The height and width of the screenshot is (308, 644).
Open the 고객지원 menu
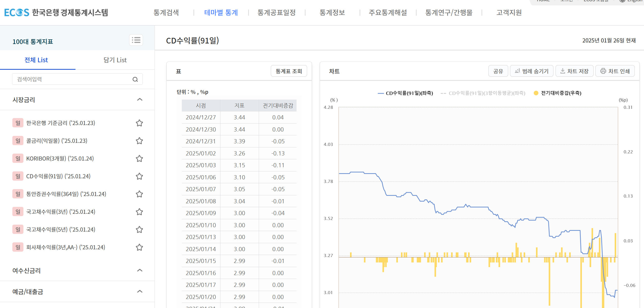[x=509, y=13]
